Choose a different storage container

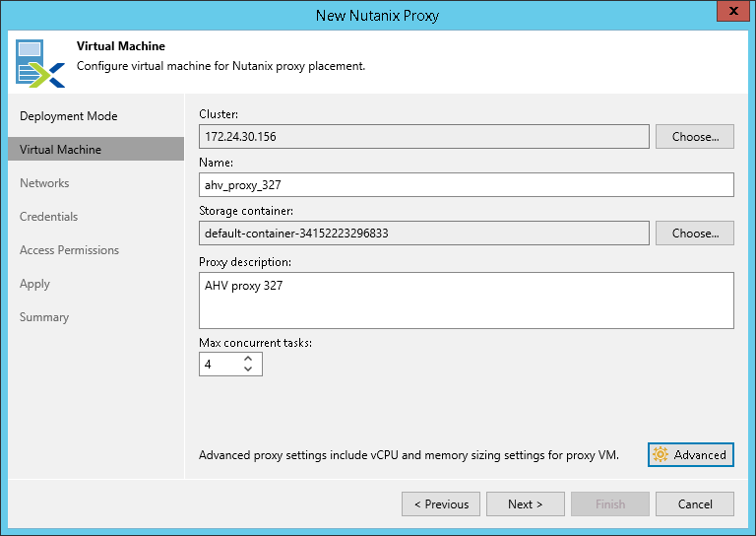(695, 234)
